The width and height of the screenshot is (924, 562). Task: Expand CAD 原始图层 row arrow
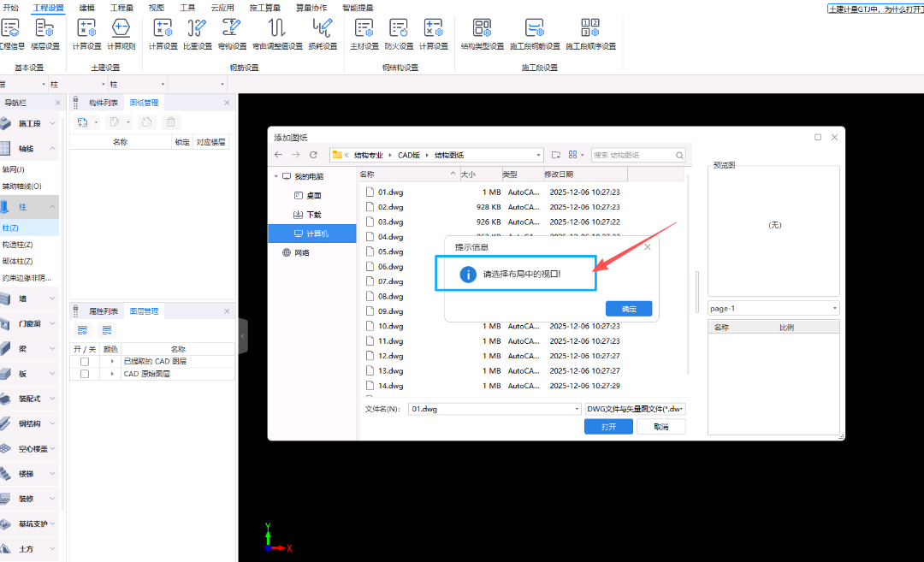pyautogui.click(x=112, y=374)
